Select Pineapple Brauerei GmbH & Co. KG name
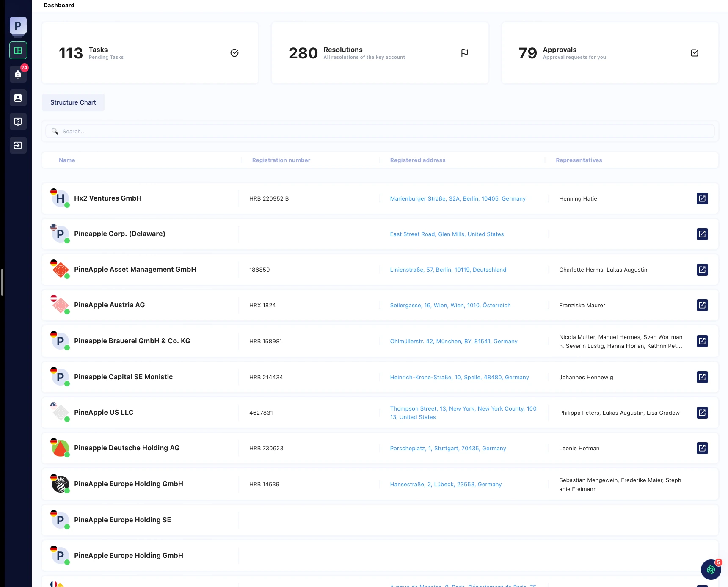The image size is (728, 587). pyautogui.click(x=132, y=341)
